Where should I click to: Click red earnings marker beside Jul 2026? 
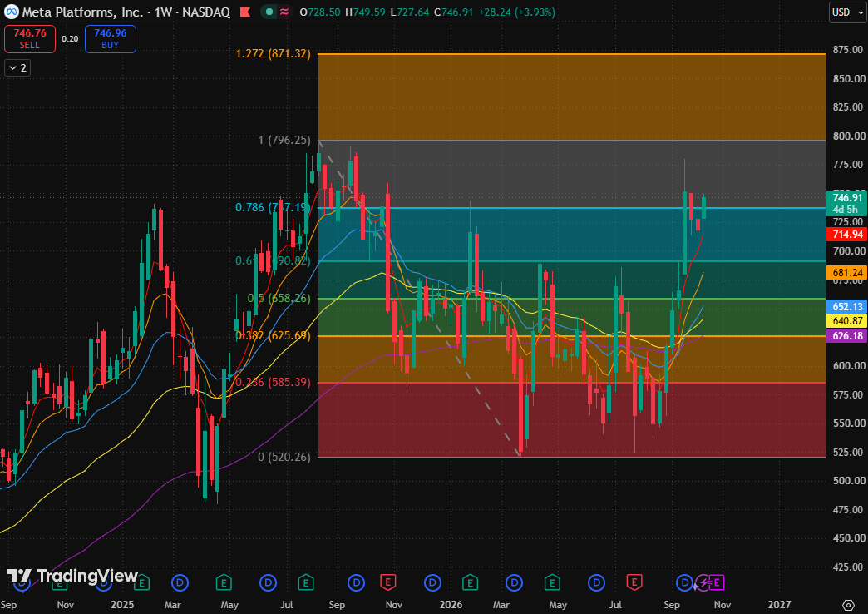pyautogui.click(x=634, y=582)
